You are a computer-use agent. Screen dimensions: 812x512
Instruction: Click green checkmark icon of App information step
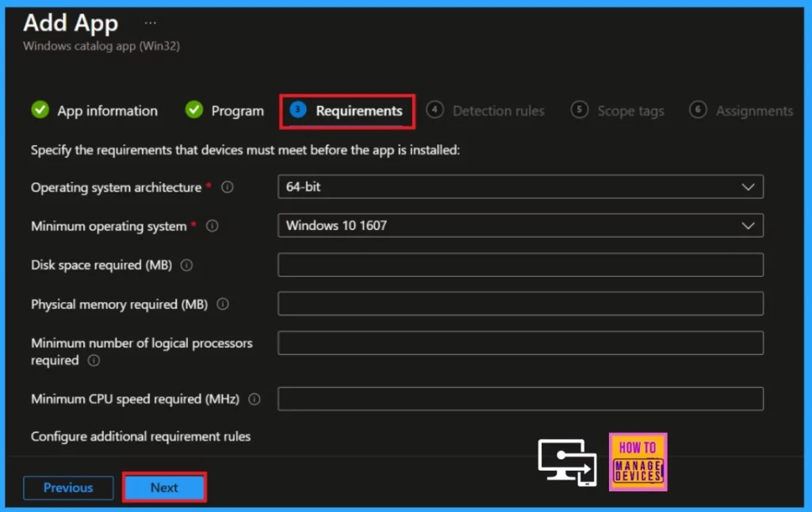tap(40, 109)
